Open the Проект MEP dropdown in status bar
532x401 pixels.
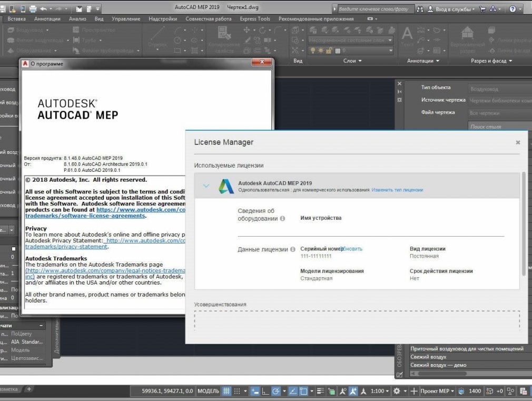click(437, 391)
